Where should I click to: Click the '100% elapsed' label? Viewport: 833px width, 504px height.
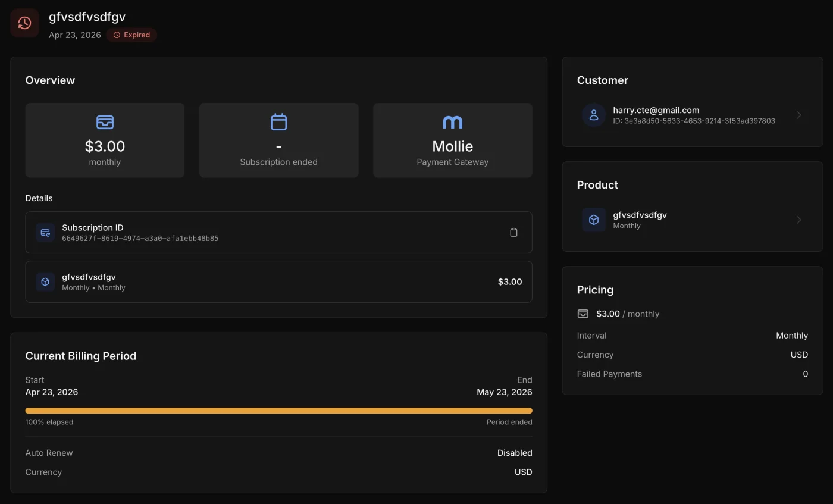point(49,422)
